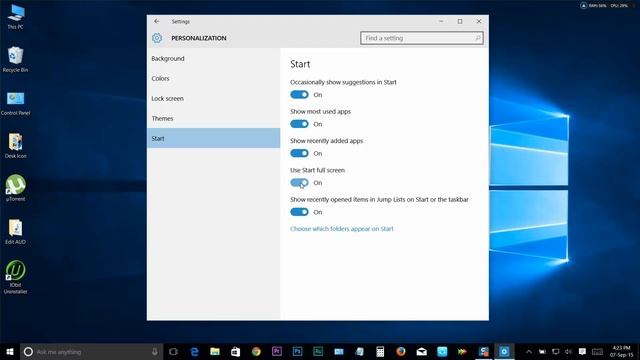Open the Windows Store taskbar icon
The image size is (640, 360).
pos(236,352)
